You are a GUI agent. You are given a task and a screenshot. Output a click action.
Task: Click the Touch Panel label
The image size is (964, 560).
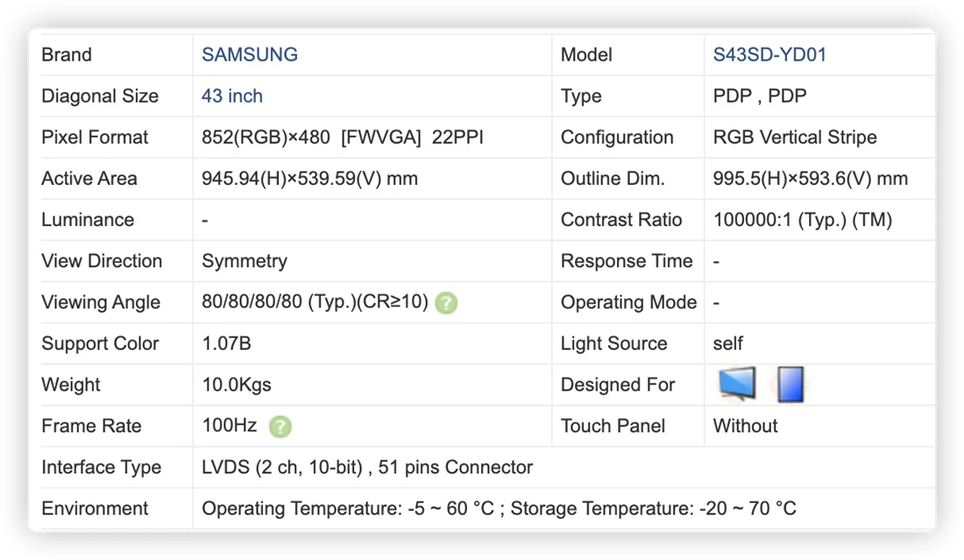click(613, 425)
